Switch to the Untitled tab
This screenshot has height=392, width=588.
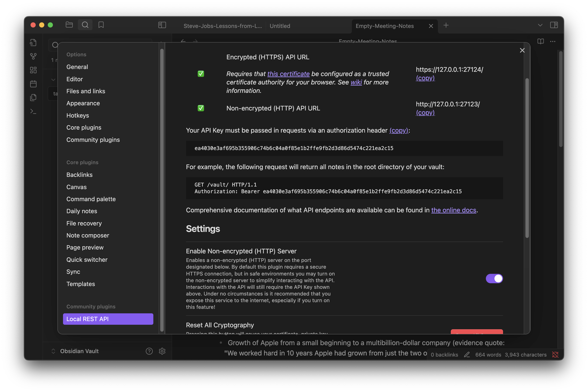(x=280, y=26)
